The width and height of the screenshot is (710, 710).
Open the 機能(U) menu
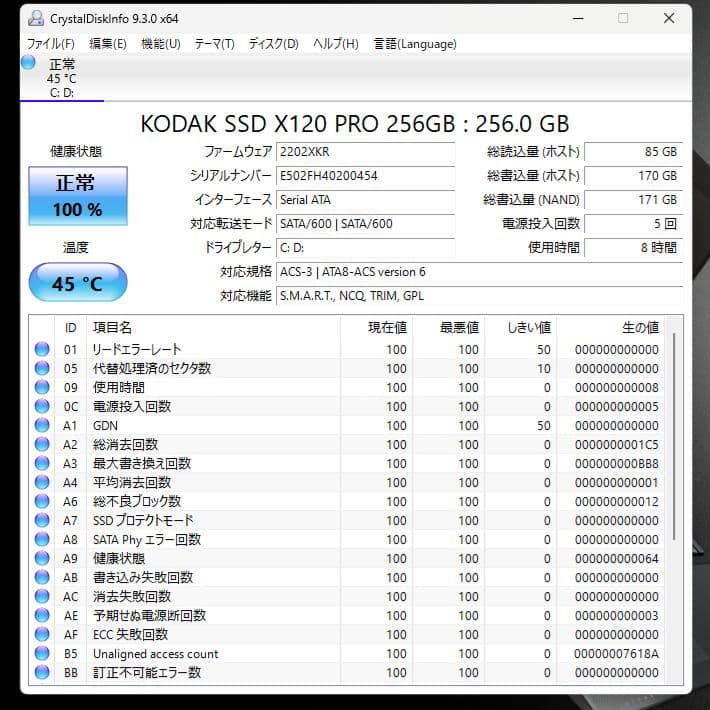161,44
